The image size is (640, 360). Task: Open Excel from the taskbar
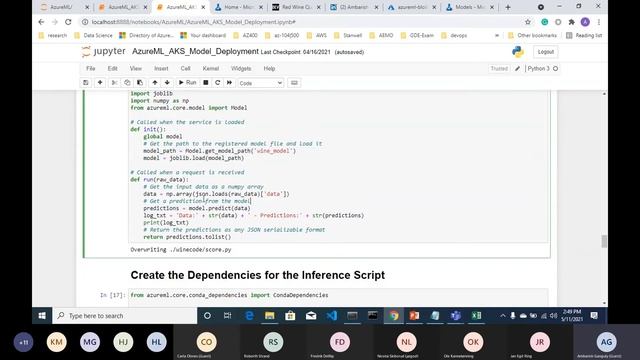[x=476, y=316]
